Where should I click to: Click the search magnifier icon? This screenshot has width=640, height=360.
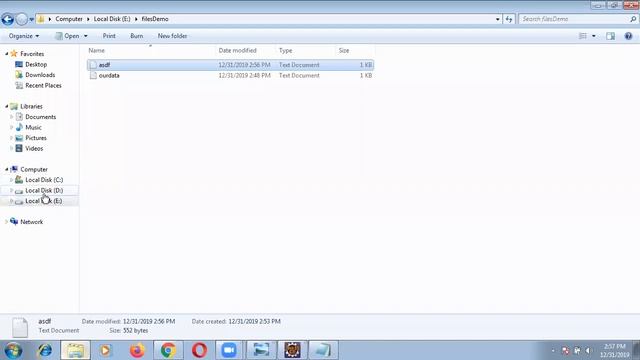(x=633, y=19)
